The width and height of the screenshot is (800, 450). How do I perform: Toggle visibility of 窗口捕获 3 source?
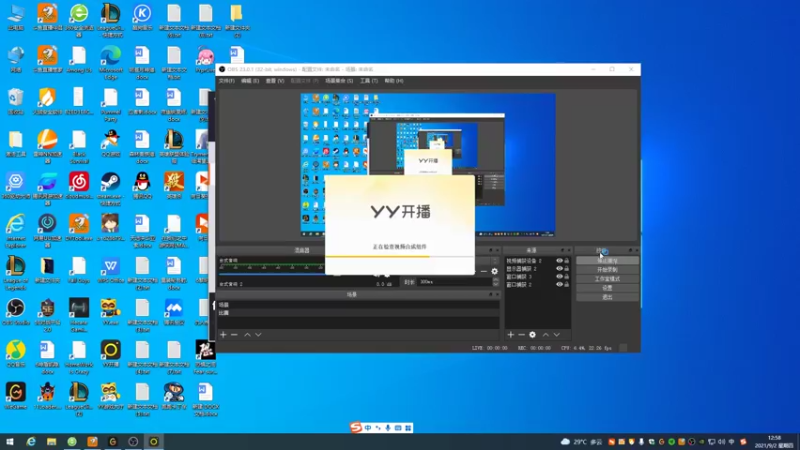tap(559, 277)
